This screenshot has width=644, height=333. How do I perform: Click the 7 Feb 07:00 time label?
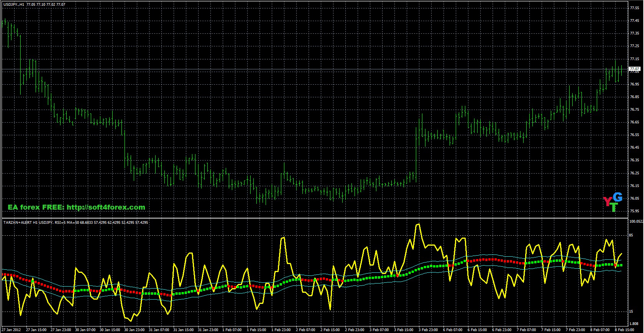tap(527, 330)
